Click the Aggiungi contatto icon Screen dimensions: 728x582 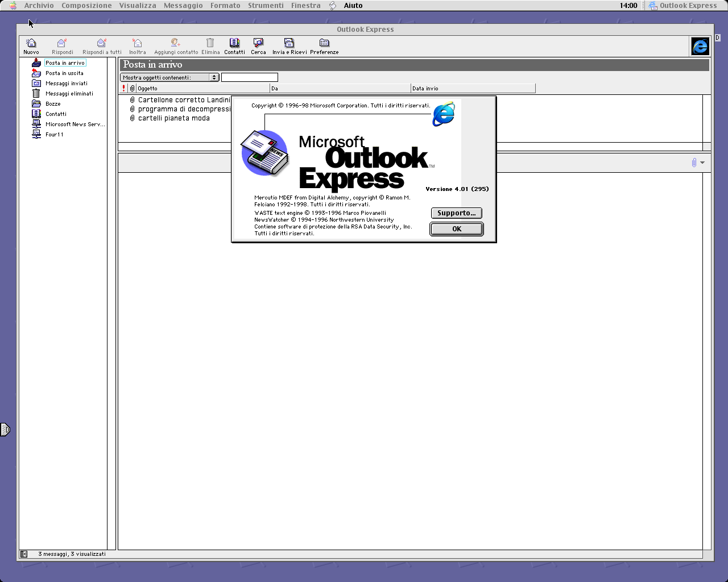point(176,46)
